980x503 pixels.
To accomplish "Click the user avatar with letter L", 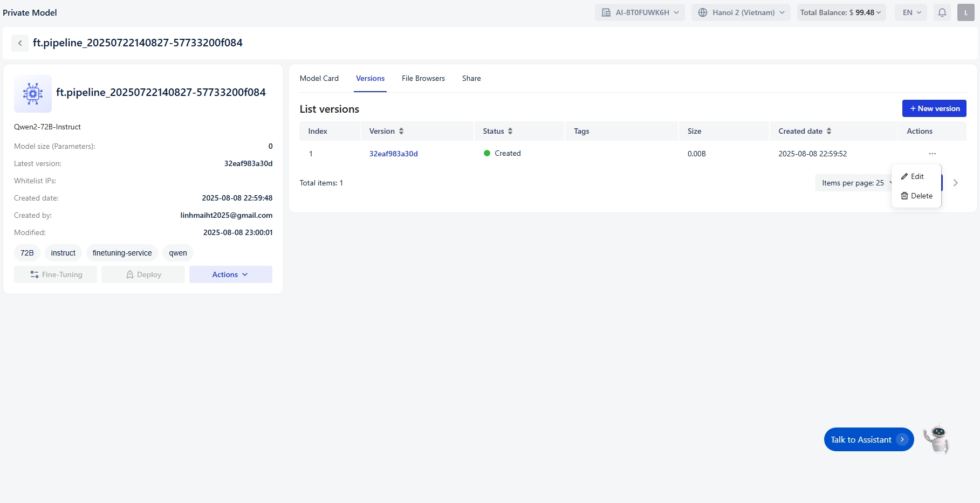I will click(x=965, y=12).
